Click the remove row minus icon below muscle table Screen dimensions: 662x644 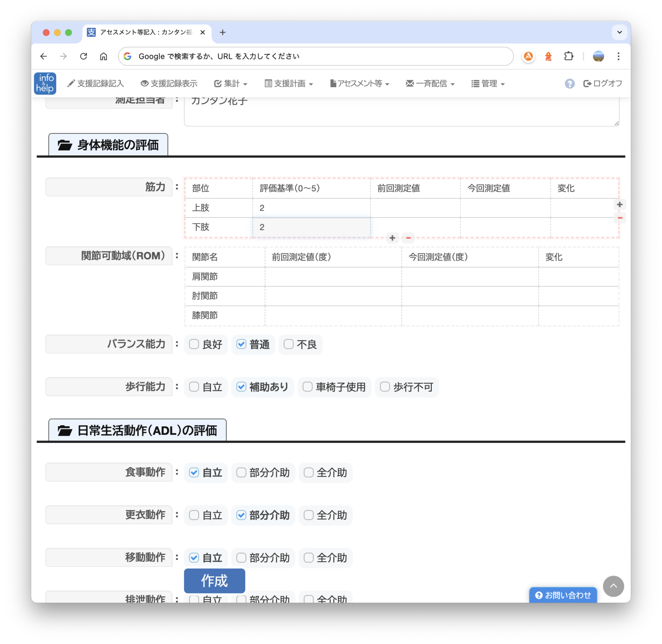coord(408,238)
